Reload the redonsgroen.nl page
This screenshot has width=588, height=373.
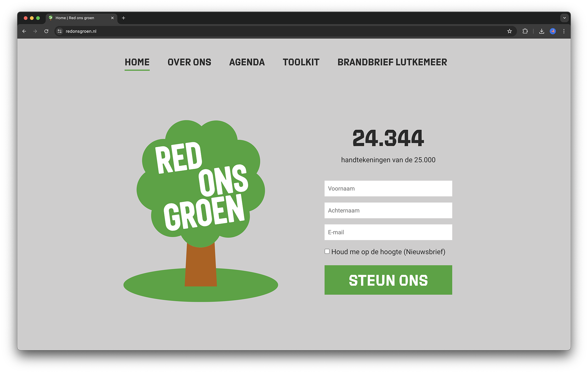click(46, 31)
